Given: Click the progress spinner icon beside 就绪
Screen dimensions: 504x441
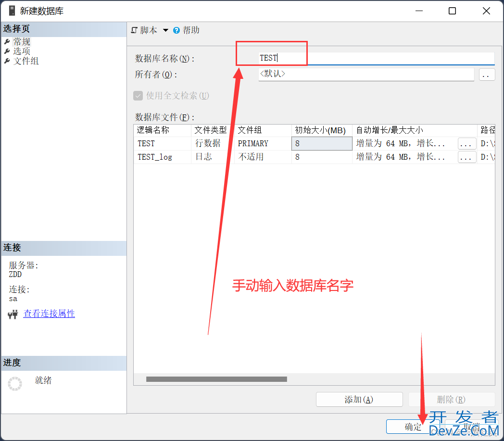Looking at the screenshot, I should [15, 383].
